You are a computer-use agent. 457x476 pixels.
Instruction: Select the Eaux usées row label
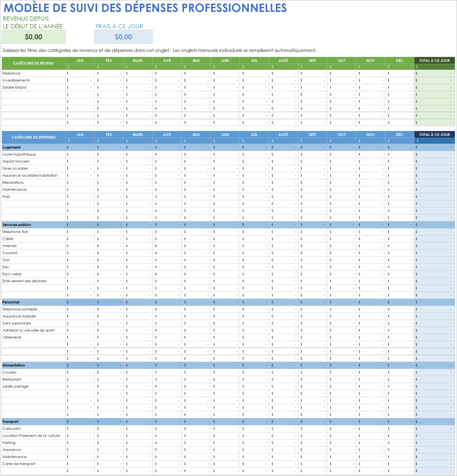click(x=12, y=274)
